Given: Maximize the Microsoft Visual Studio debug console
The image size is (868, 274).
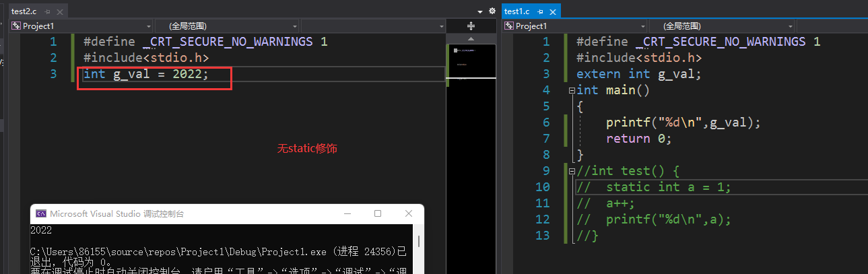Looking at the screenshot, I should (378, 213).
